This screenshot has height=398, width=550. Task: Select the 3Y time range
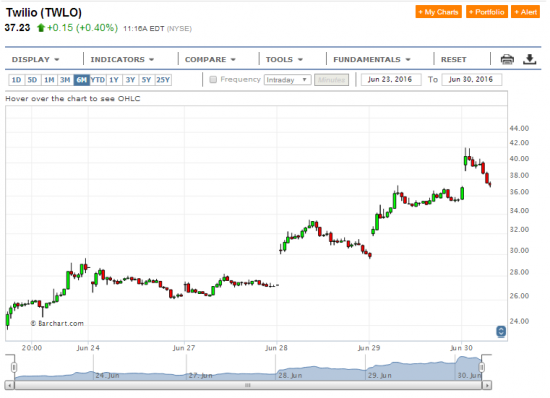(130, 80)
